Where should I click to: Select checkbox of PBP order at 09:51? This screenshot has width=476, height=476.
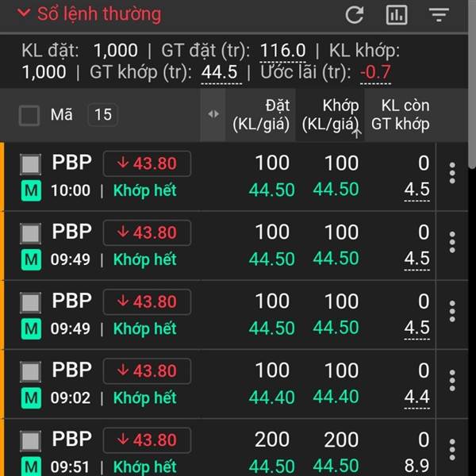[x=31, y=441]
